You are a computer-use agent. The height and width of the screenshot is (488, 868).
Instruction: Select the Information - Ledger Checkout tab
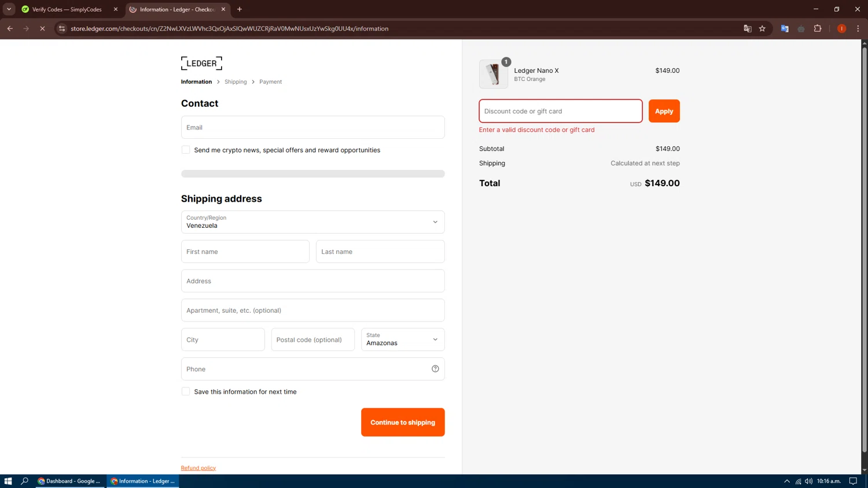pyautogui.click(x=177, y=9)
